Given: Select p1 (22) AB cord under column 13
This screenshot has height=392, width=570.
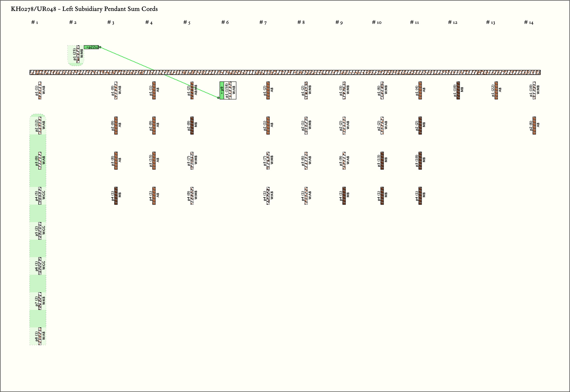Looking at the screenshot, I should pos(496,90).
